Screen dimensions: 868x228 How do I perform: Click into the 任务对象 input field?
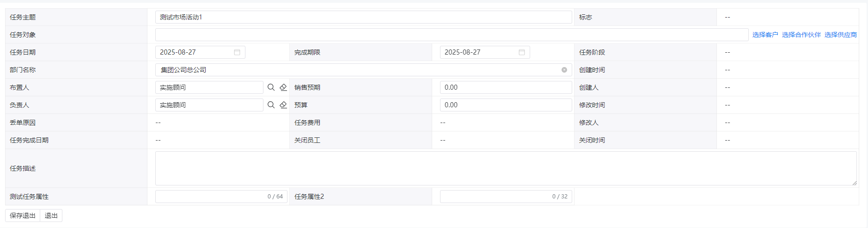pyautogui.click(x=451, y=35)
